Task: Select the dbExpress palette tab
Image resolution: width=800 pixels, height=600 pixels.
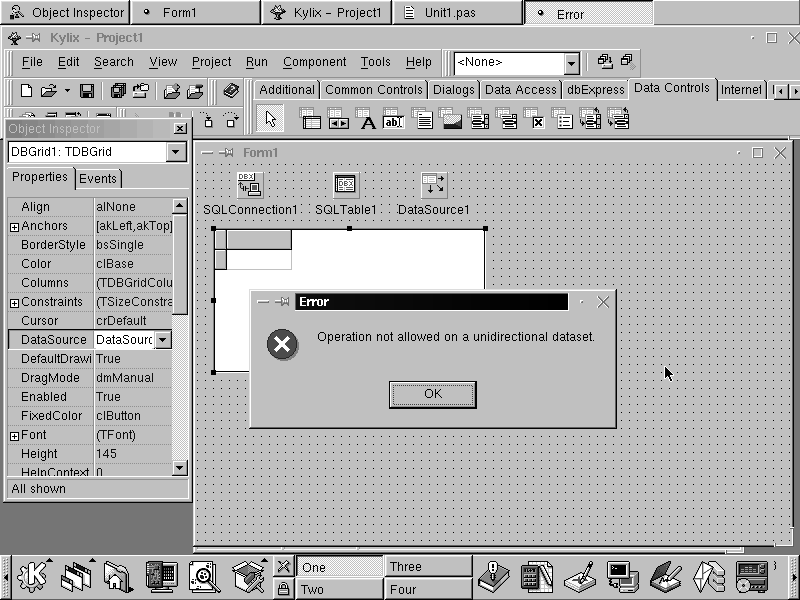Action: (595, 90)
